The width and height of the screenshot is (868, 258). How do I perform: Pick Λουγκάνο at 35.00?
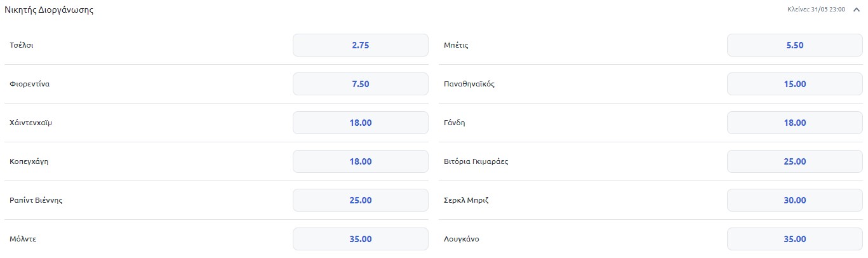pyautogui.click(x=794, y=239)
